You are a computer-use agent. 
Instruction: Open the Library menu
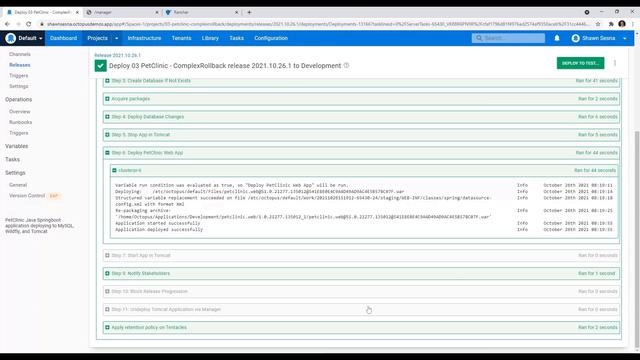tap(210, 38)
